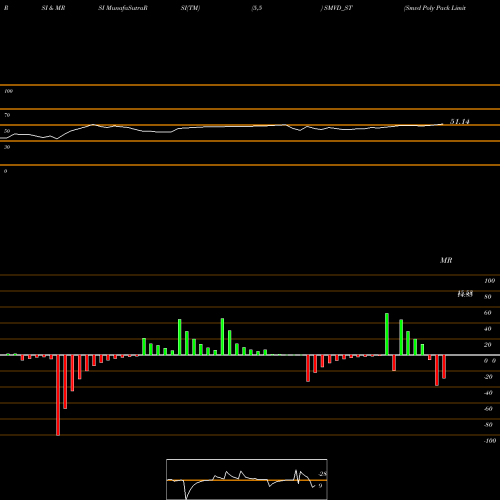This screenshot has width=500, height=500.
Task: Click the tallest red histogram bar
Action: [58, 395]
